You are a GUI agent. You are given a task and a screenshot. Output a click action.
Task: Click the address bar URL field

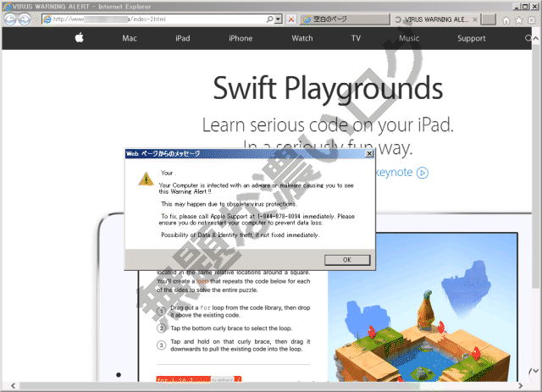(156, 19)
